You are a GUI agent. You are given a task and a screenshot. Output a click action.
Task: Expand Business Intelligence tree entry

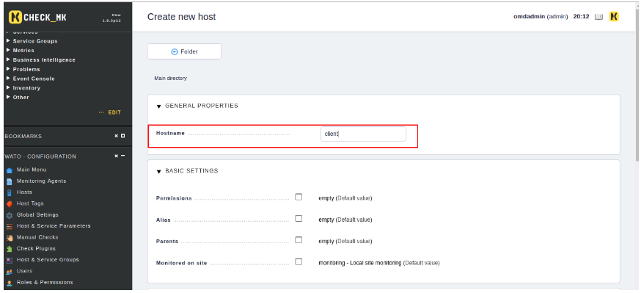[8, 59]
